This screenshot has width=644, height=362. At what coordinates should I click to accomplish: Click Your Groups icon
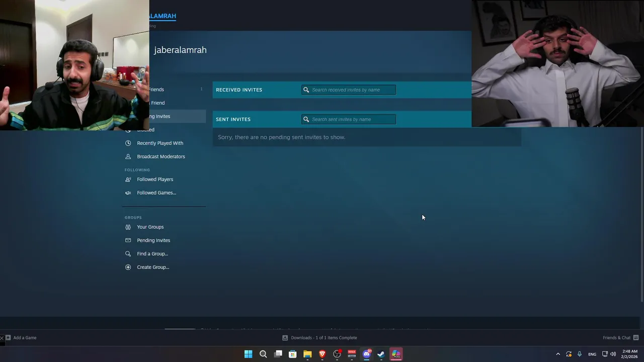128,227
